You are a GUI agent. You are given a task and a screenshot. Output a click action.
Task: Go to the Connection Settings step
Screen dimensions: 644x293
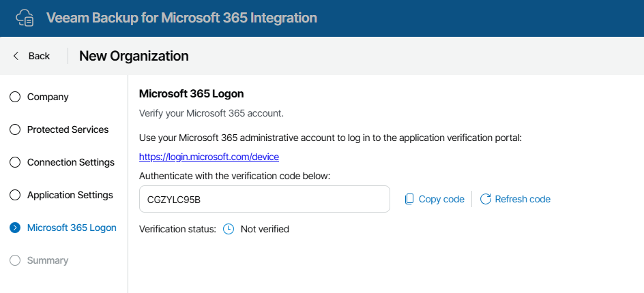coord(62,162)
